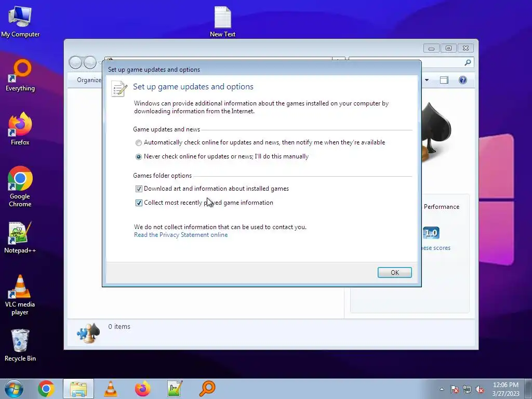This screenshot has height=399, width=532.
Task: Click the forward navigation button in Games window
Action: coord(90,62)
